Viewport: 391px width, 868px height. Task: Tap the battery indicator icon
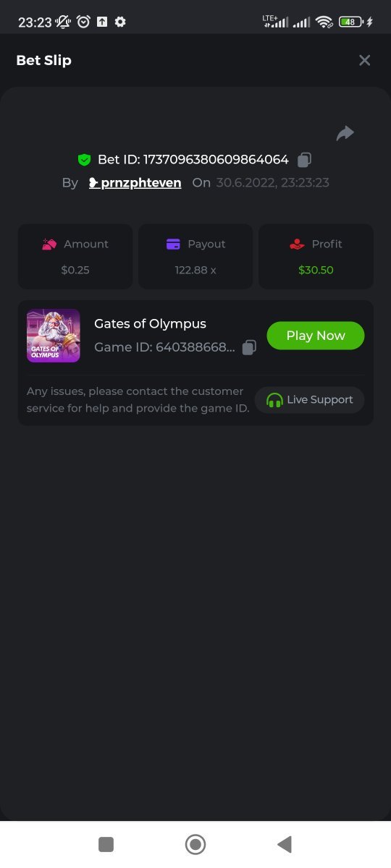pos(350,22)
